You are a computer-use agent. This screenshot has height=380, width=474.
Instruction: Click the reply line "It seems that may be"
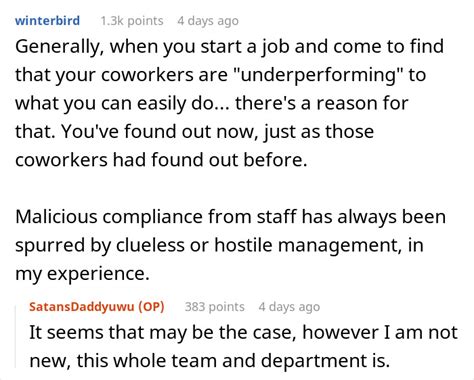coord(243,333)
